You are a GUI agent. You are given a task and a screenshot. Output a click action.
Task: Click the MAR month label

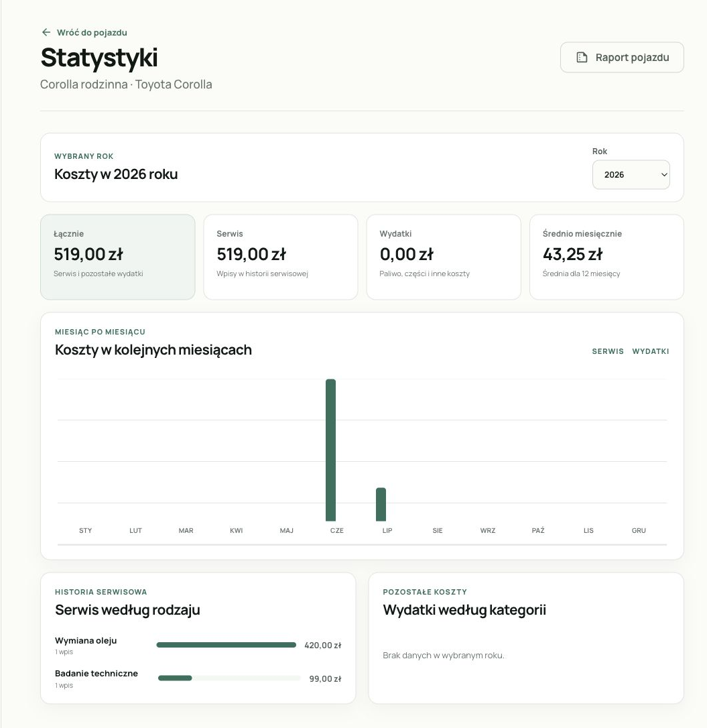pyautogui.click(x=186, y=530)
